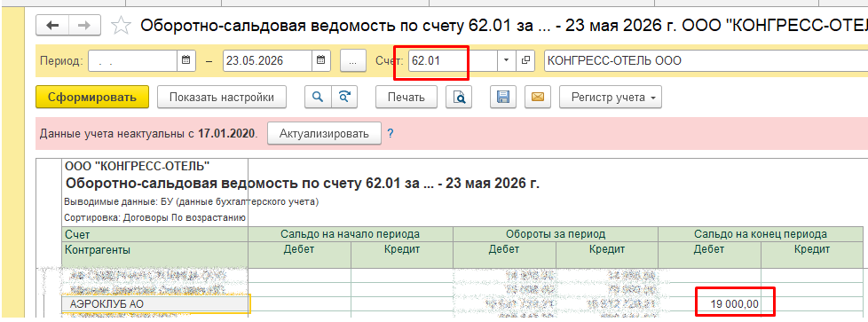This screenshot has height=322, width=868.
Task: Open print preview icon
Action: coord(460,98)
